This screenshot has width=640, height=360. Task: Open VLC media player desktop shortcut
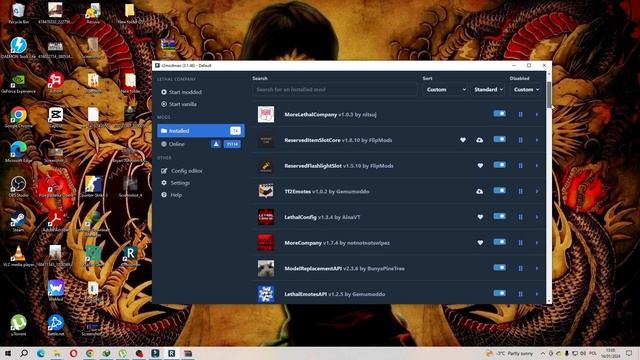18,256
